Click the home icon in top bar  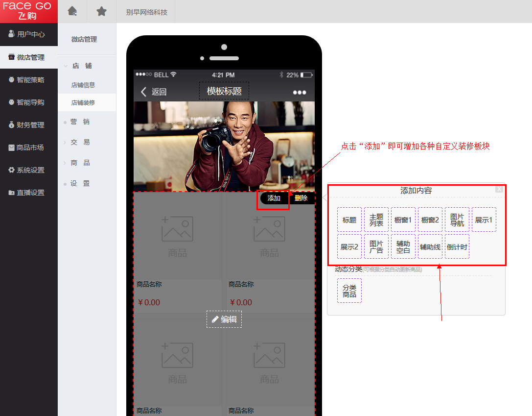pyautogui.click(x=72, y=11)
